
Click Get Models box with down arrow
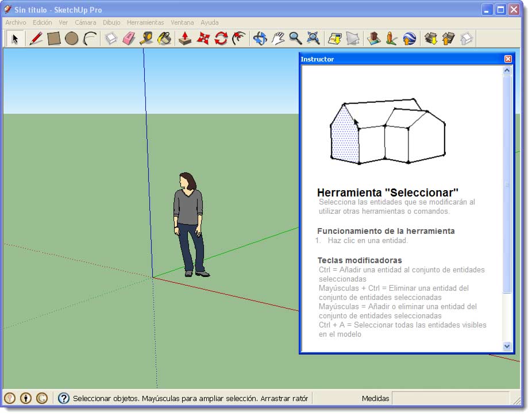[431, 38]
